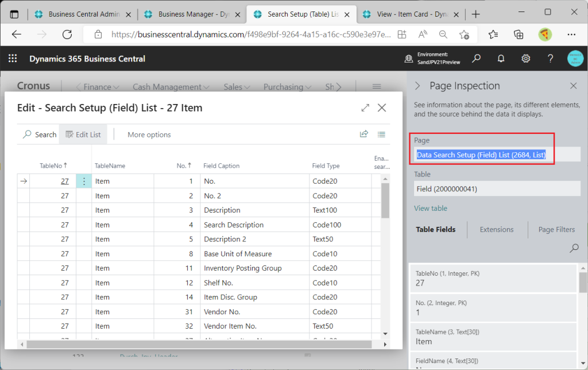Collapse the Page Inspection pane chevron
This screenshot has width=588, height=370.
tap(418, 86)
